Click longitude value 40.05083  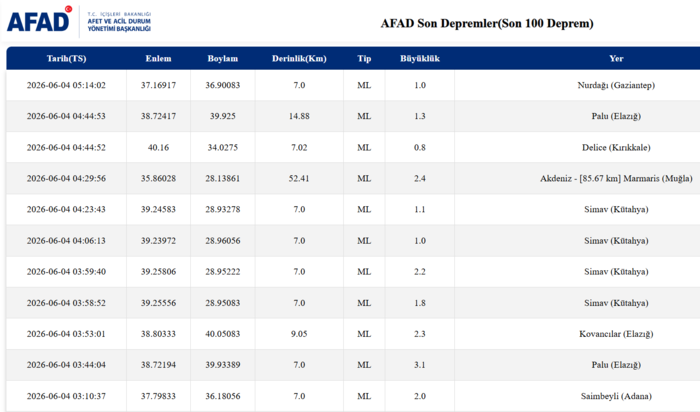coord(223,334)
